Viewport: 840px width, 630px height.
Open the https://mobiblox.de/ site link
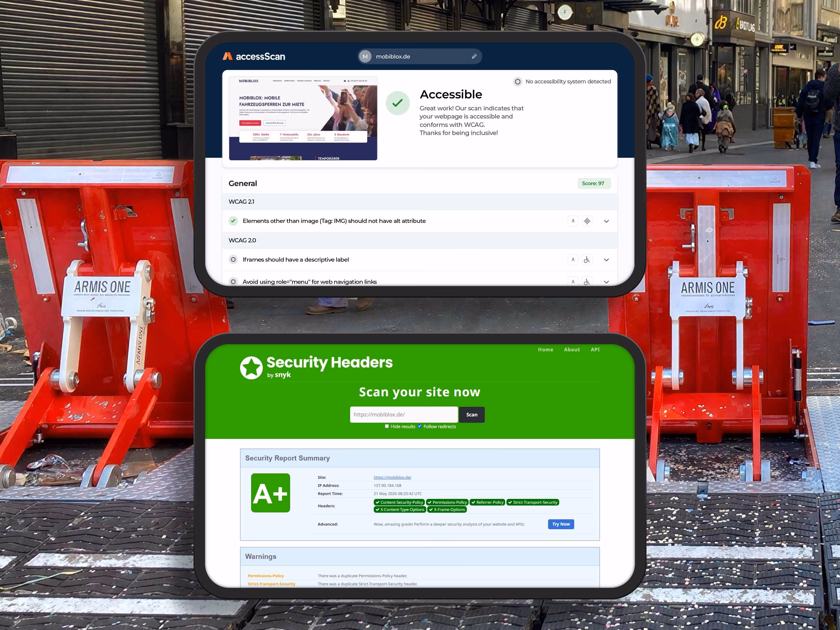[x=392, y=477]
